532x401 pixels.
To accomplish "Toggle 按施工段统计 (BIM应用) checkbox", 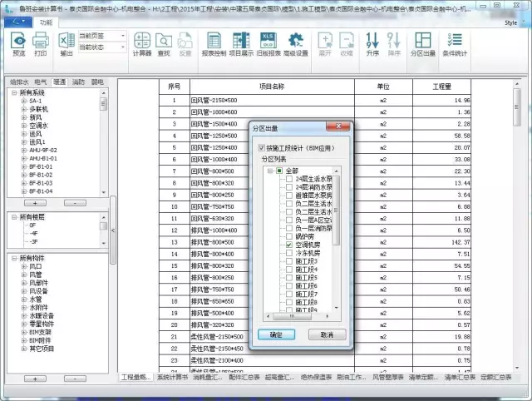I will click(x=260, y=146).
